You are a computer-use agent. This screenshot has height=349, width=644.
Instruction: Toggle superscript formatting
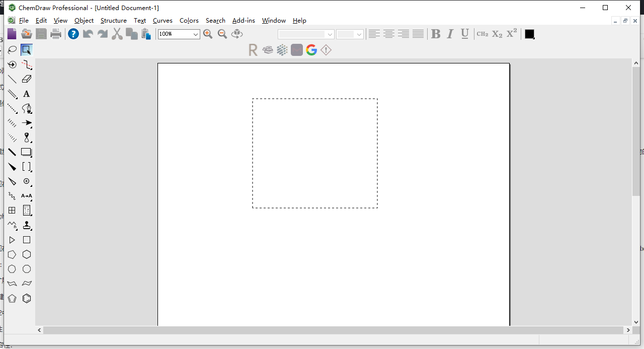512,34
